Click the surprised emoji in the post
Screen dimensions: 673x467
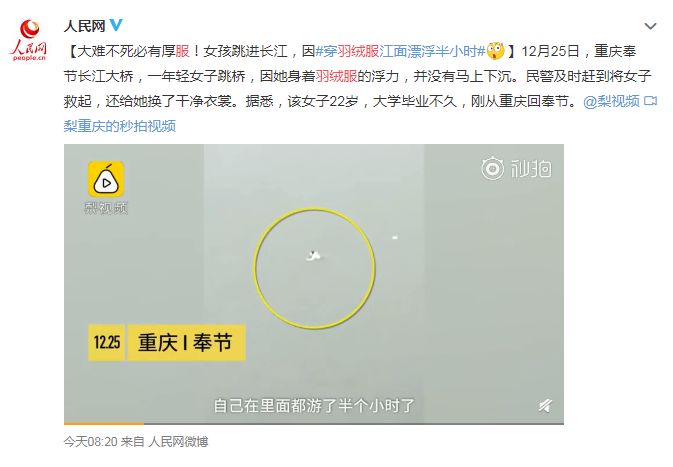click(495, 51)
